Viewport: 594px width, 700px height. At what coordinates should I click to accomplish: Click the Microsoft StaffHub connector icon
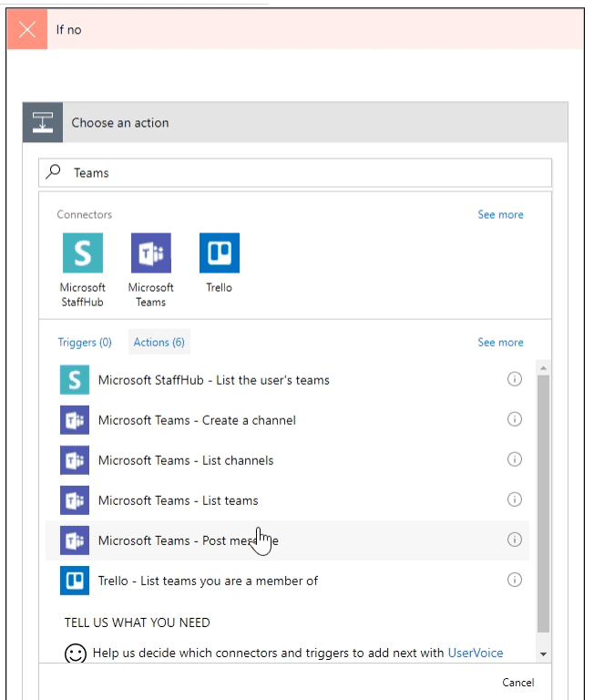[x=82, y=253]
